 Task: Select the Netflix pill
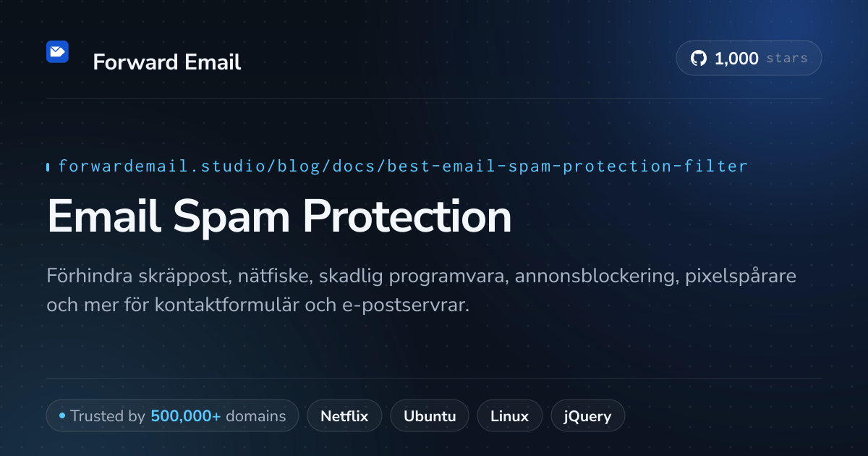coord(344,416)
